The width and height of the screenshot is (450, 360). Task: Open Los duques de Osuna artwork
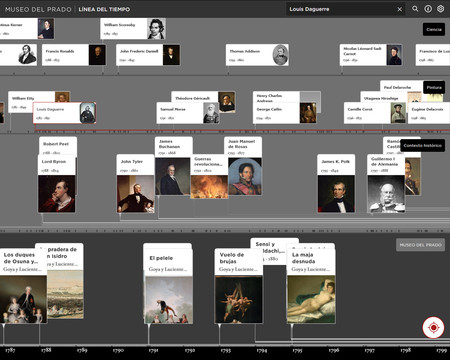click(x=23, y=286)
